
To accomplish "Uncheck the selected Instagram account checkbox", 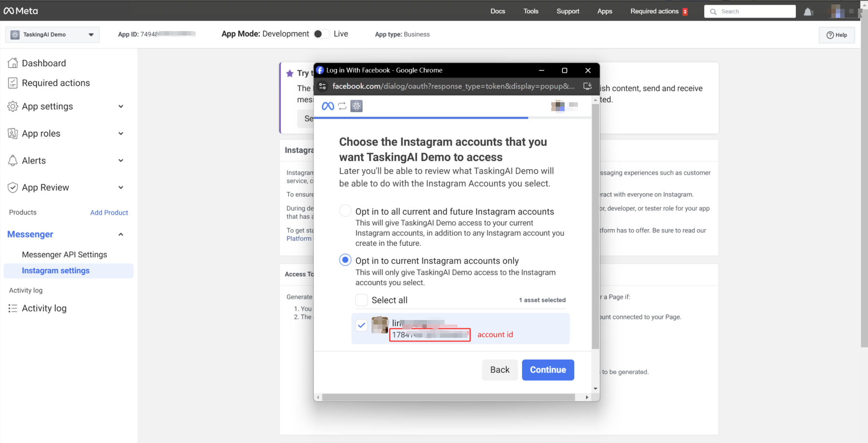I will click(x=362, y=325).
